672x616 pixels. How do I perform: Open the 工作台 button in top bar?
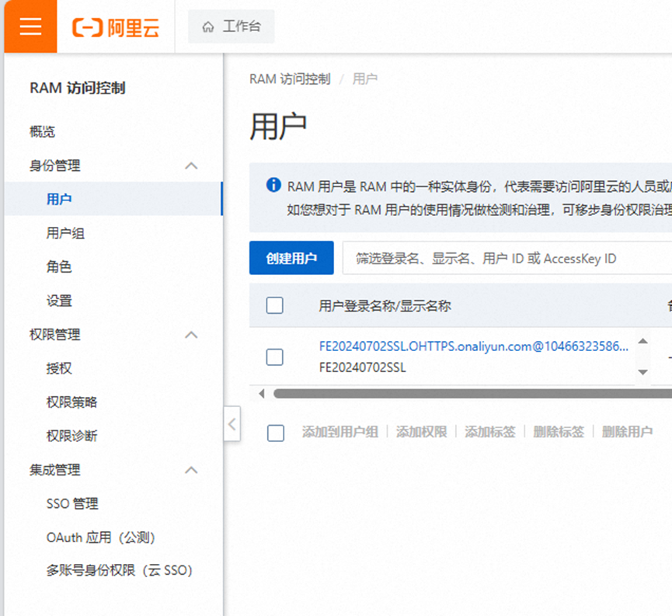(232, 26)
